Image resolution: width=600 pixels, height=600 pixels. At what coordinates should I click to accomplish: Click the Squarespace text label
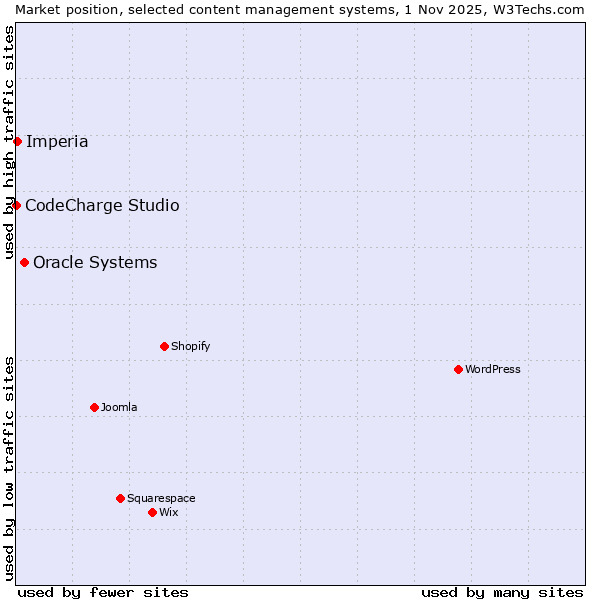(x=161, y=498)
